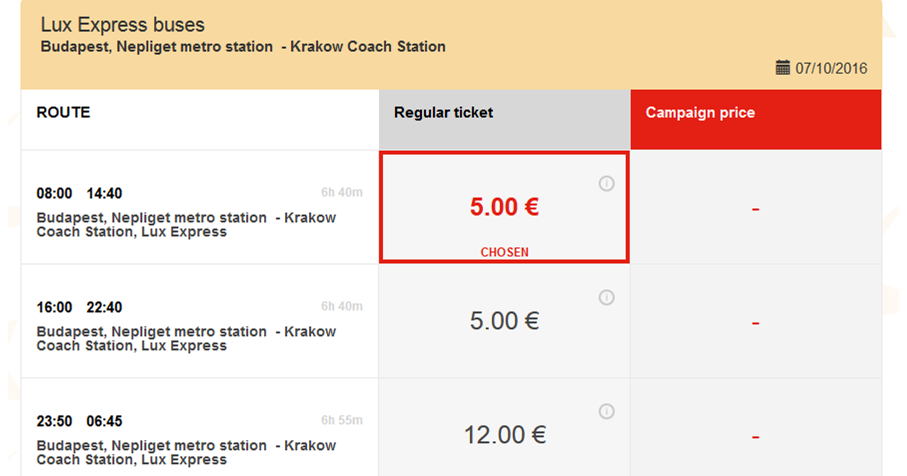Image resolution: width=907 pixels, height=476 pixels.
Task: Click the Regular ticket column header
Action: click(504, 119)
